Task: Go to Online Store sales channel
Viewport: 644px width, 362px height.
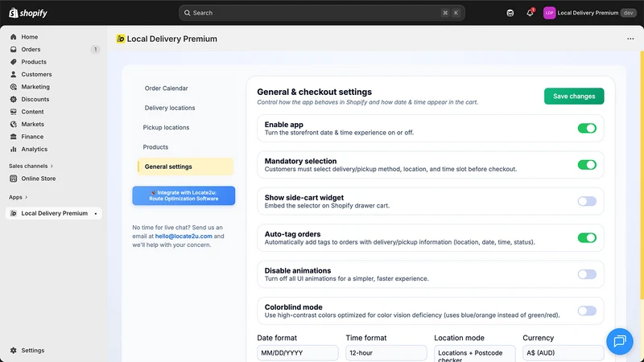Action: pos(38,179)
